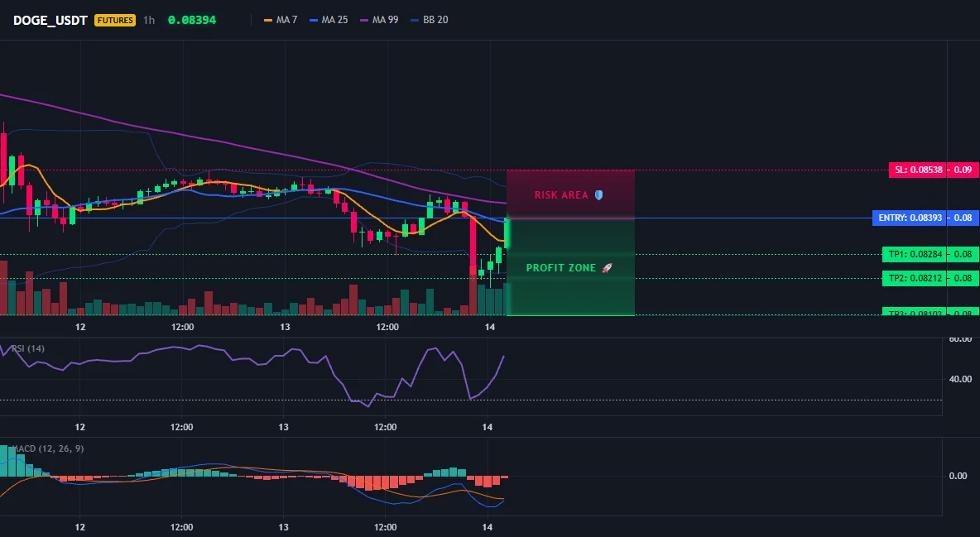Screen dimensions: 980x537
Task: Click the MACD 0.00 axis value
Action: (958, 476)
